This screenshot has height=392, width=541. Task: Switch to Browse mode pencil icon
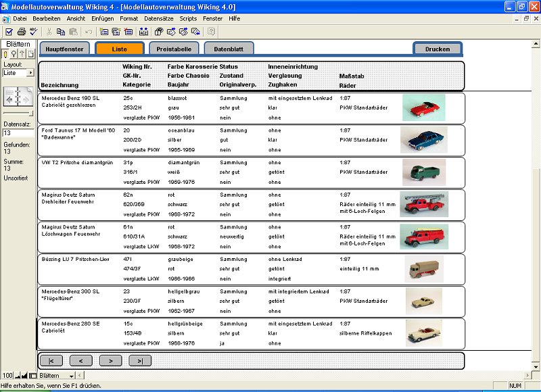[x=5, y=54]
